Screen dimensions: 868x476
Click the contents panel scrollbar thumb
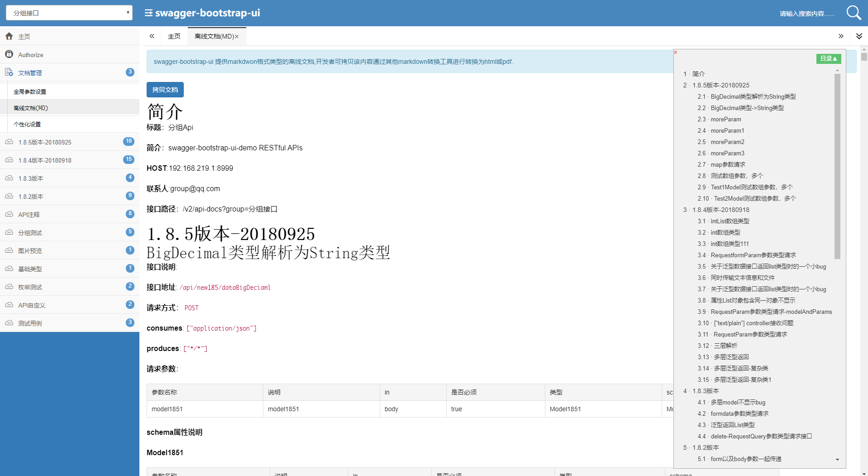pos(837,166)
